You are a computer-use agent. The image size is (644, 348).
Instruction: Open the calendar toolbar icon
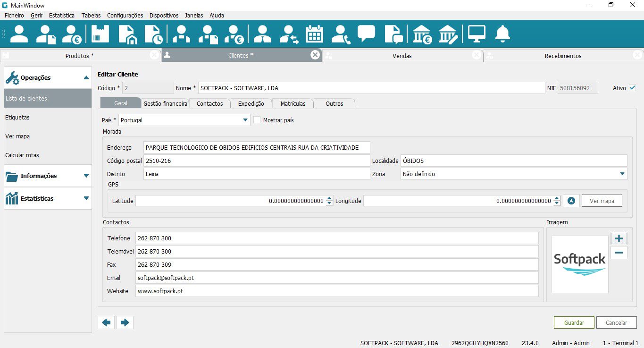[315, 34]
